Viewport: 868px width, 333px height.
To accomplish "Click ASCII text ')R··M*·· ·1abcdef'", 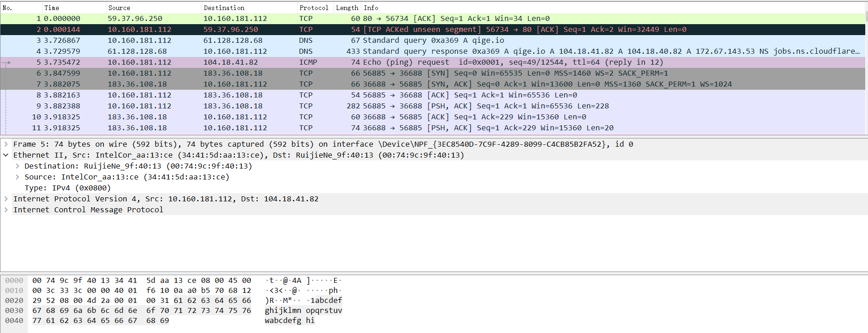I will coord(304,301).
